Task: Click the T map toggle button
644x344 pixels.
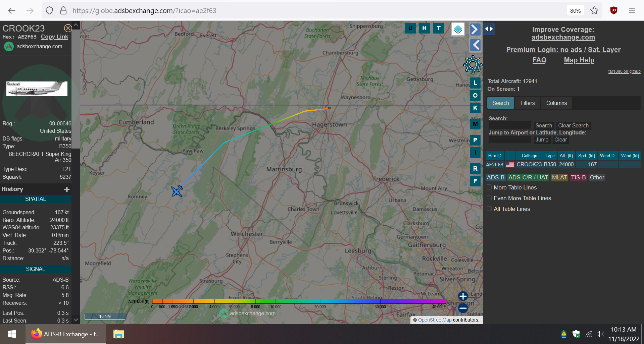Action: click(x=439, y=28)
